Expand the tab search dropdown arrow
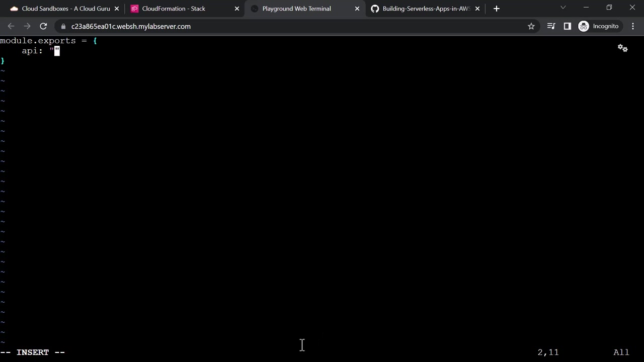644x362 pixels. [563, 8]
